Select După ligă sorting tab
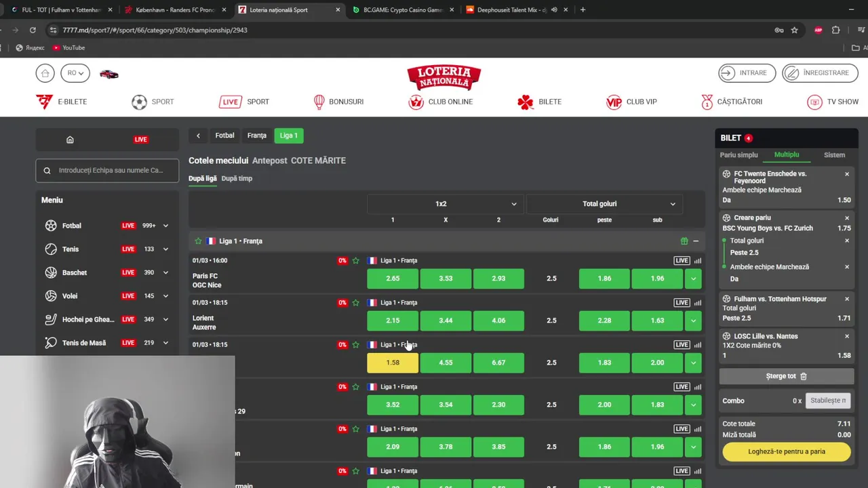Viewport: 868px width, 488px height. [x=203, y=178]
